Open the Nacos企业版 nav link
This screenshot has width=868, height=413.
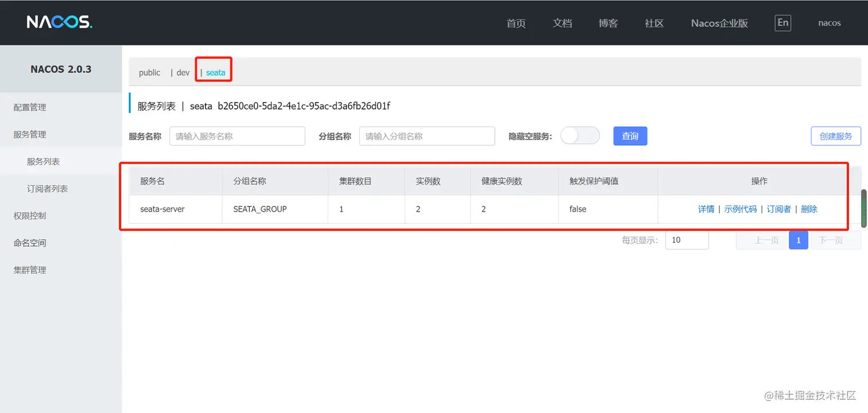coord(719,24)
